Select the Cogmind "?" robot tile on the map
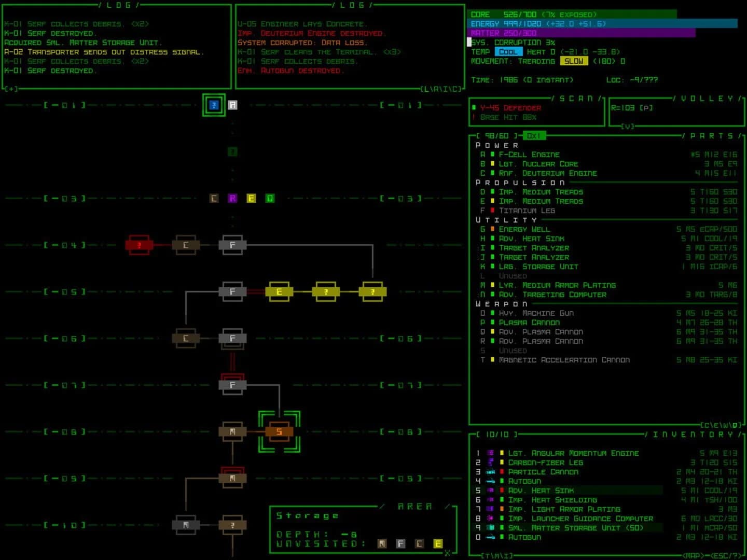The width and height of the screenshot is (747, 560). (x=214, y=105)
